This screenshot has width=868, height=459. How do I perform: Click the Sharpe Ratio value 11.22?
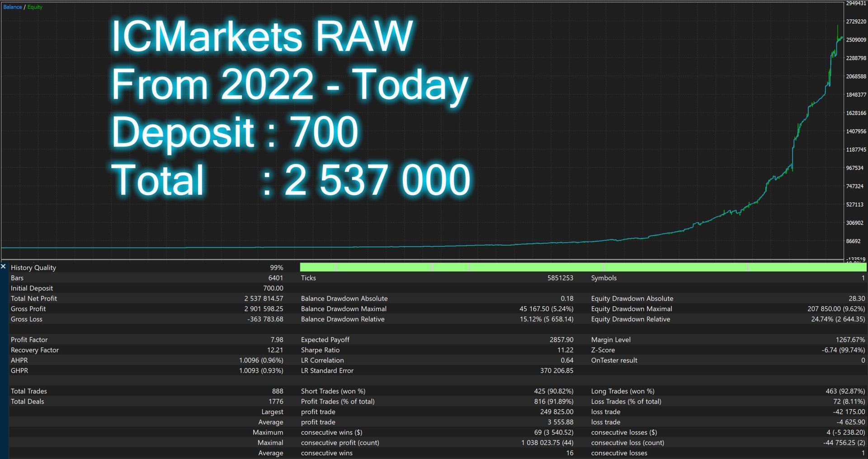pyautogui.click(x=566, y=350)
